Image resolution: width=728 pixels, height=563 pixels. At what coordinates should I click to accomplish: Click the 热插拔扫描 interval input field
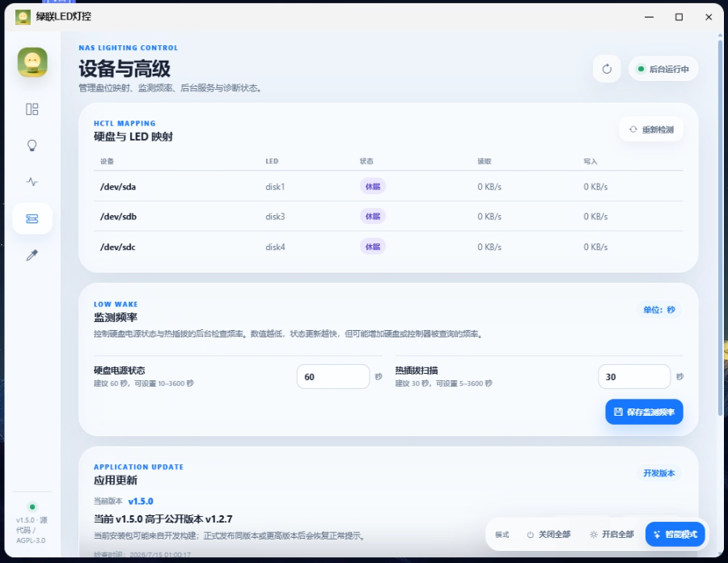634,377
